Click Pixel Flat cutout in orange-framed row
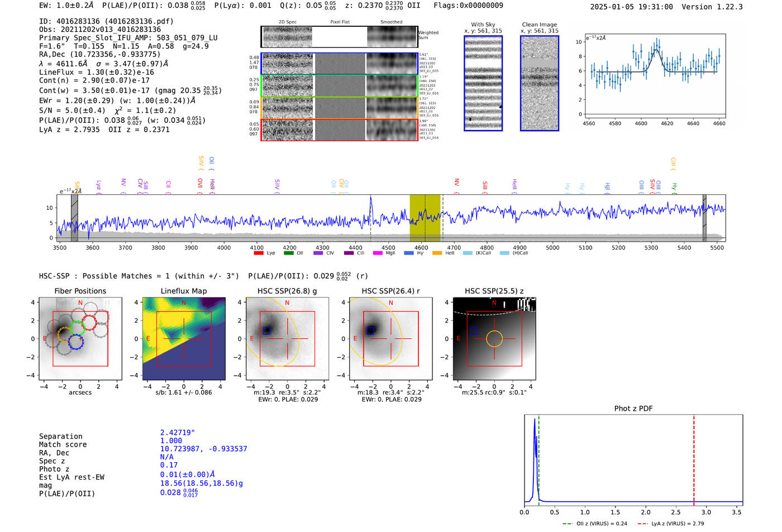This screenshot has width=782, height=532. [340, 108]
